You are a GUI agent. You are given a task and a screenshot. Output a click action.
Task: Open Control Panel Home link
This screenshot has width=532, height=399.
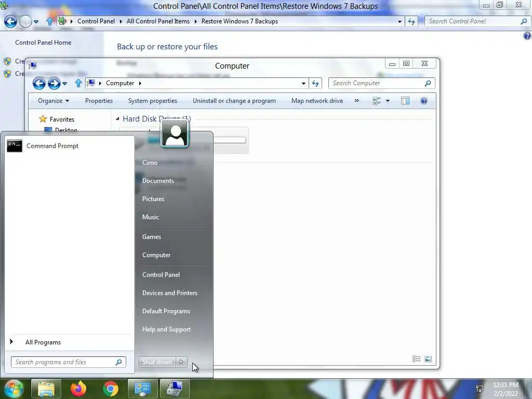(43, 43)
